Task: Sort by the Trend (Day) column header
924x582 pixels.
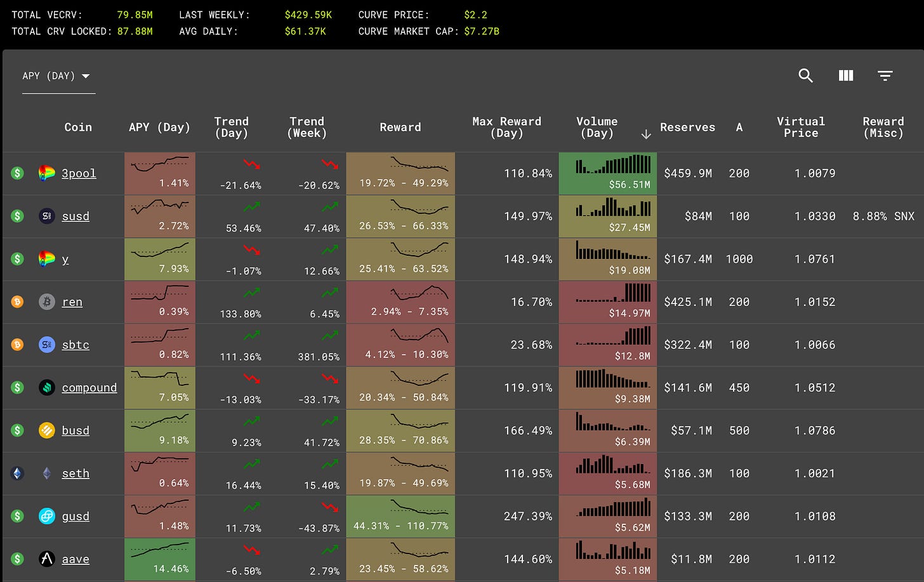Action: click(x=232, y=127)
